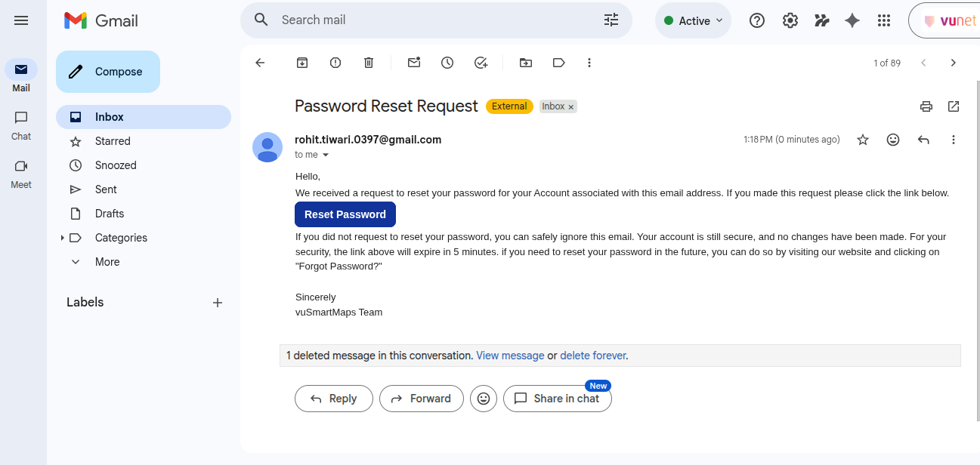Viewport: 980px width, 465px height.
Task: Open the Move to folder icon
Action: pos(525,63)
